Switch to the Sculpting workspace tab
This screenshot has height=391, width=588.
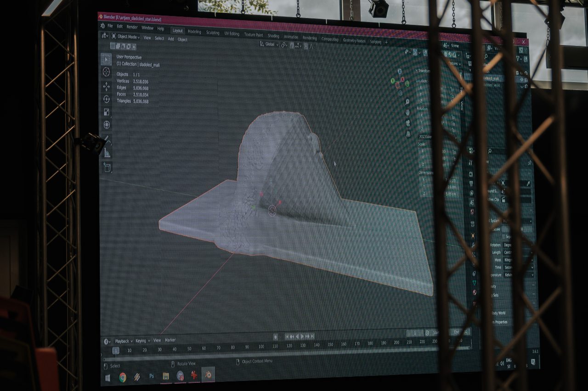tap(213, 33)
